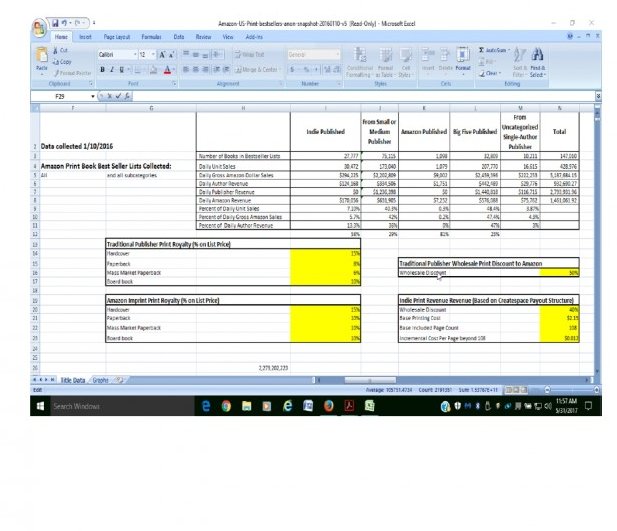Open AutoSum dropdown
The width and height of the screenshot is (617, 531).
pos(509,50)
